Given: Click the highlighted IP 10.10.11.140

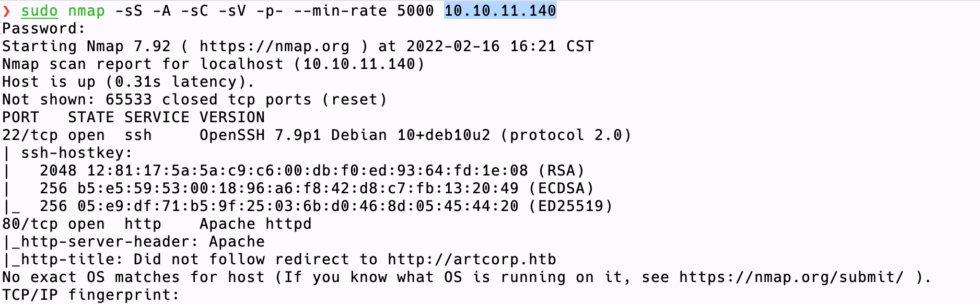Looking at the screenshot, I should pos(500,10).
